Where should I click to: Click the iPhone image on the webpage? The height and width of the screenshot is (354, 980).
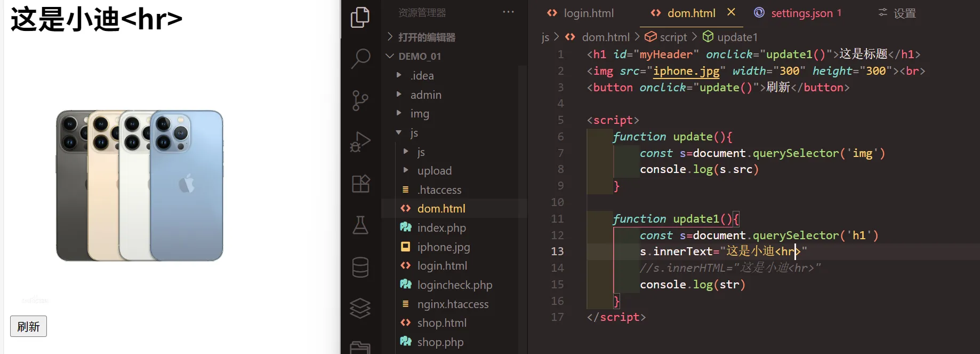click(140, 186)
